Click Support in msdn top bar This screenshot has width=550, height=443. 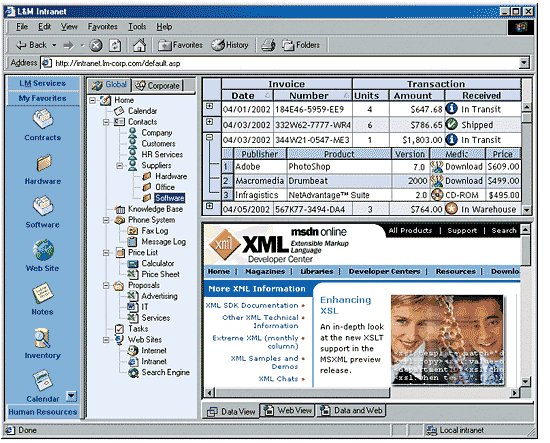462,230
